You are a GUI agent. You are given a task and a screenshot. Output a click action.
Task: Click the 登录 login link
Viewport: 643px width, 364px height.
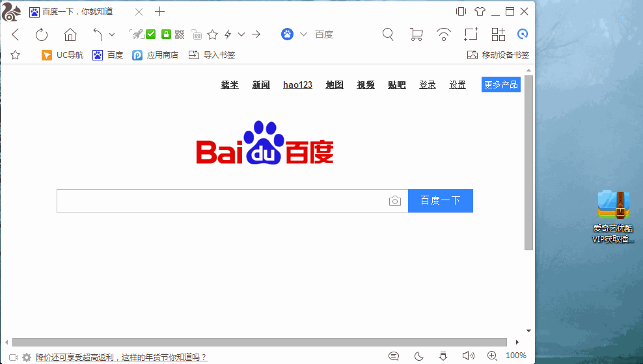[x=428, y=84]
